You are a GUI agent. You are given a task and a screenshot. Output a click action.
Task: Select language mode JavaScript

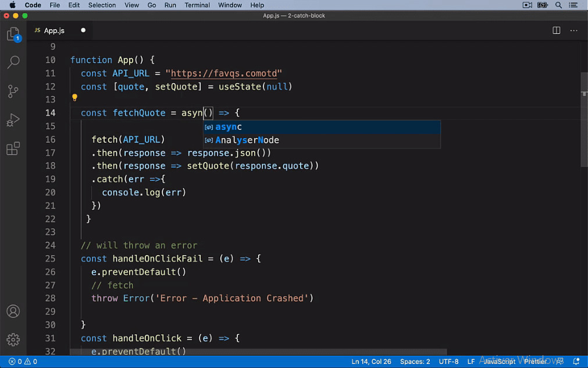500,362
